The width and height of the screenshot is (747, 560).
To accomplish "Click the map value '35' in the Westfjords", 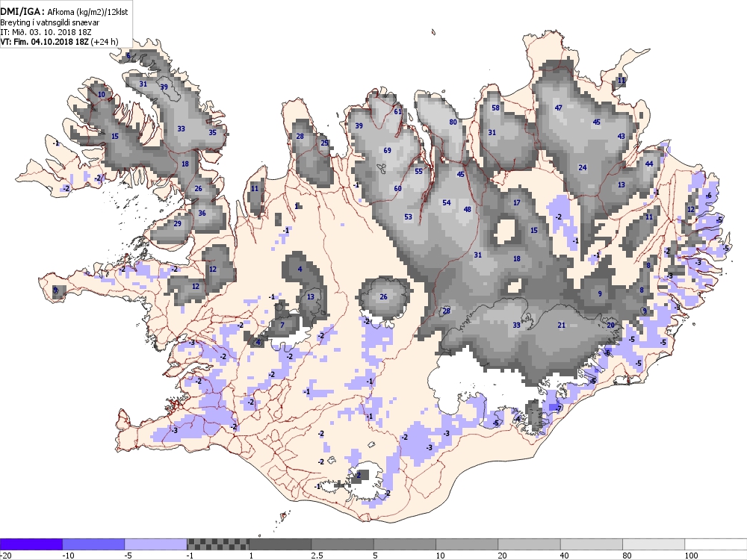I will [212, 132].
